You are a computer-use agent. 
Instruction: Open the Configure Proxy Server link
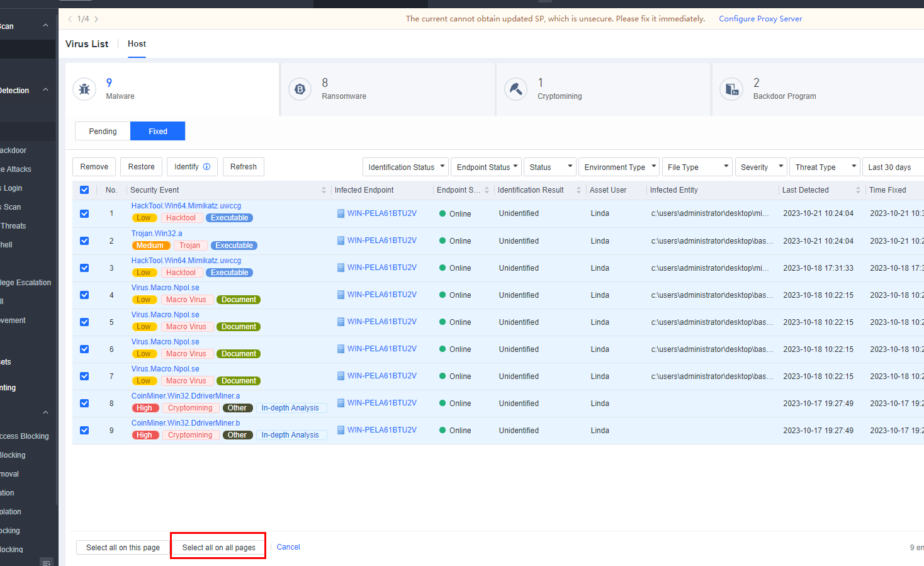pos(760,19)
